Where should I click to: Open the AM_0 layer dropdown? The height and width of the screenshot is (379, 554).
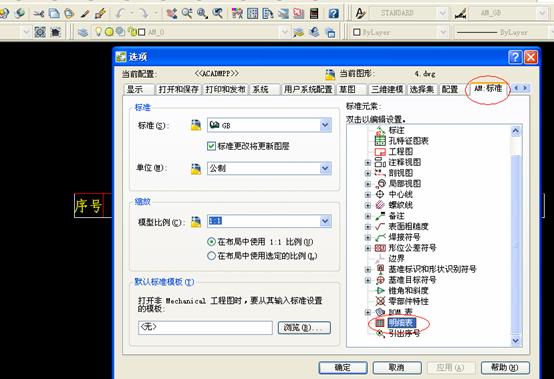284,32
